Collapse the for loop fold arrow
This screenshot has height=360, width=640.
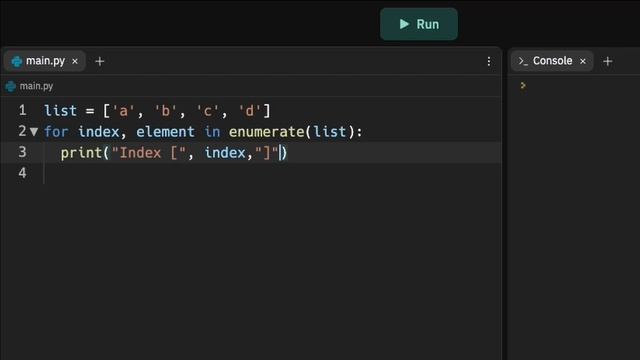[x=34, y=132]
